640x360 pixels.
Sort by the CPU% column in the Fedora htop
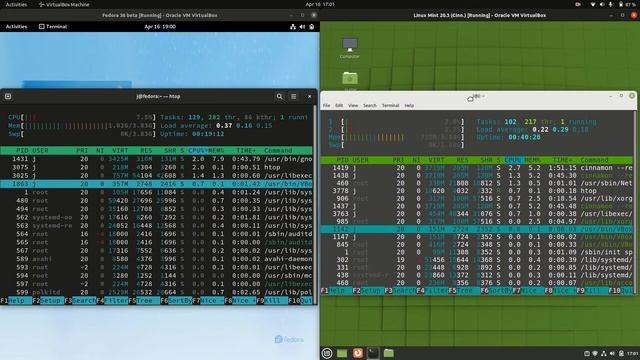click(x=198, y=151)
